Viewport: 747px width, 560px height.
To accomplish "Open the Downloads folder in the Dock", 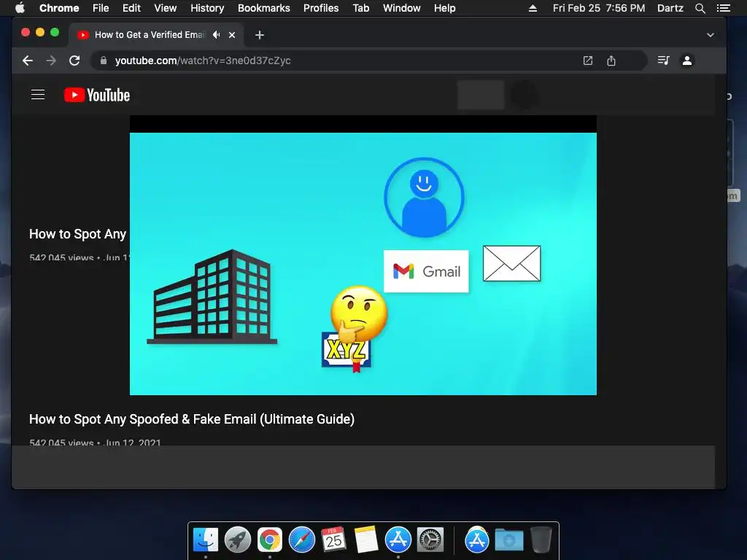I will tap(508, 540).
